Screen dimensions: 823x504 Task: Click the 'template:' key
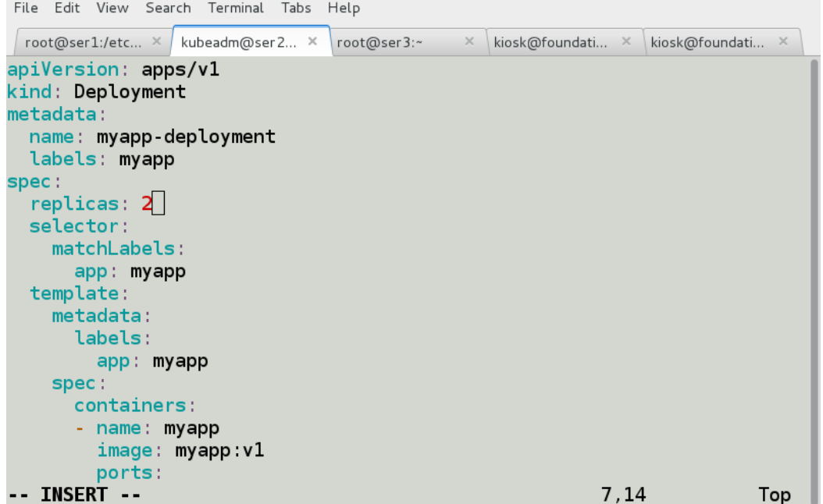point(79,293)
